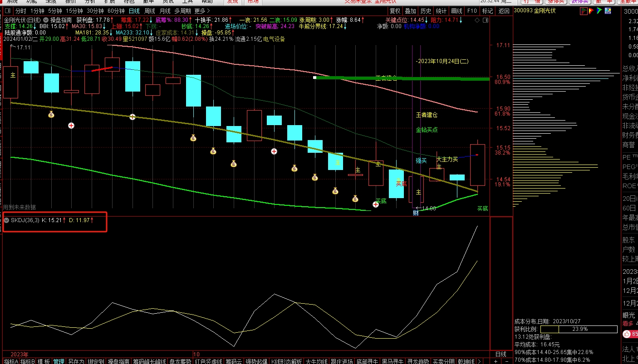Click the 财 marker under the chart
638x364 pixels.
(x=415, y=213)
